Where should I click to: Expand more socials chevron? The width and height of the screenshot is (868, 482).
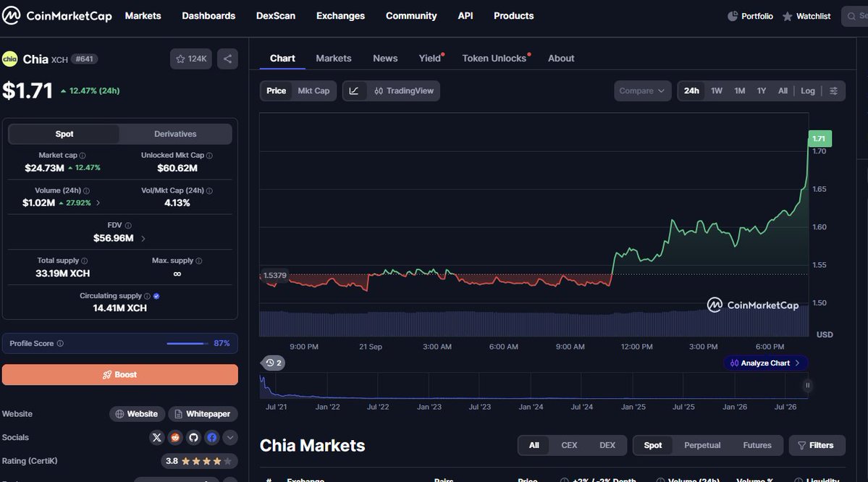(x=229, y=438)
